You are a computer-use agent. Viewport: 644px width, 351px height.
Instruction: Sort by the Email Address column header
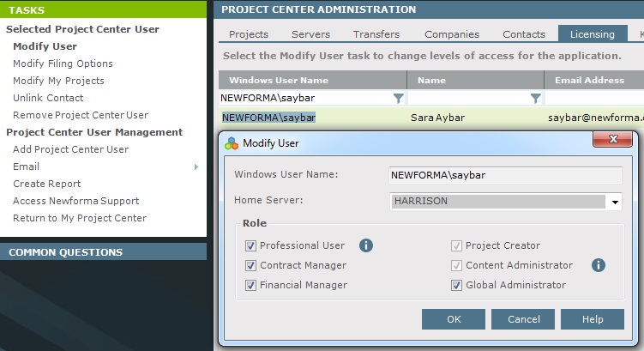point(594,80)
